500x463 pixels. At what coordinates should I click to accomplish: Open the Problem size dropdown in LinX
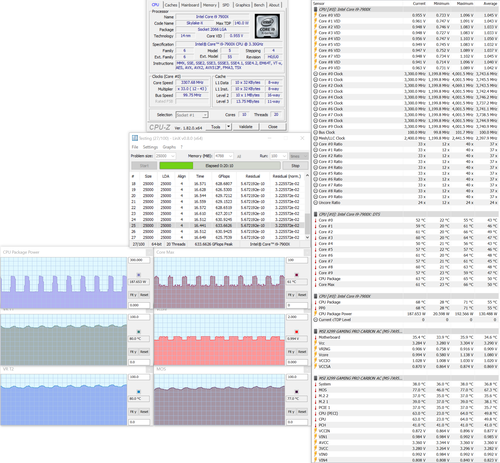[165, 156]
